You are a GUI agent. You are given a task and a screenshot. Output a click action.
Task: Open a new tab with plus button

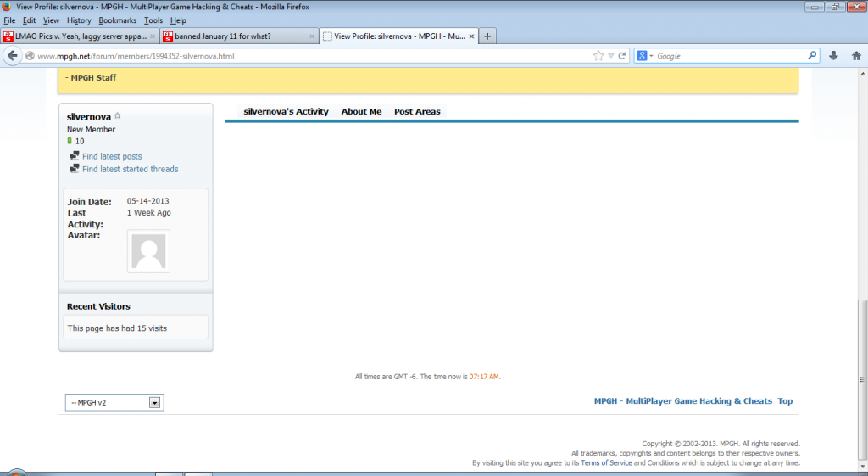click(487, 36)
